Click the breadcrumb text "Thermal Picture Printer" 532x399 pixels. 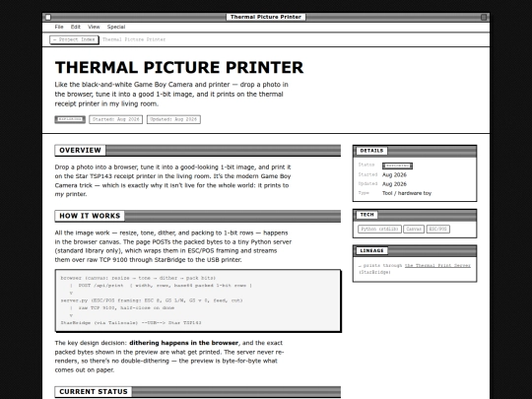pyautogui.click(x=134, y=39)
